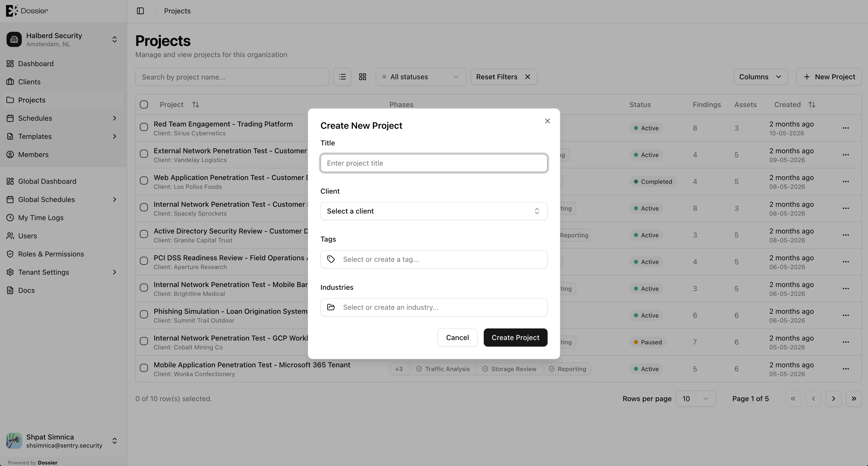Screen dimensions: 868x466
Task: Expand the Schedules sidebar item
Action: coord(62,118)
